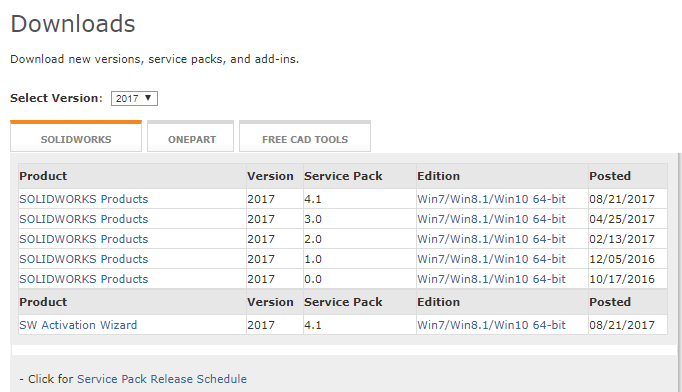682x392 pixels.
Task: Open the SW Activation Wizard link
Action: click(x=78, y=325)
